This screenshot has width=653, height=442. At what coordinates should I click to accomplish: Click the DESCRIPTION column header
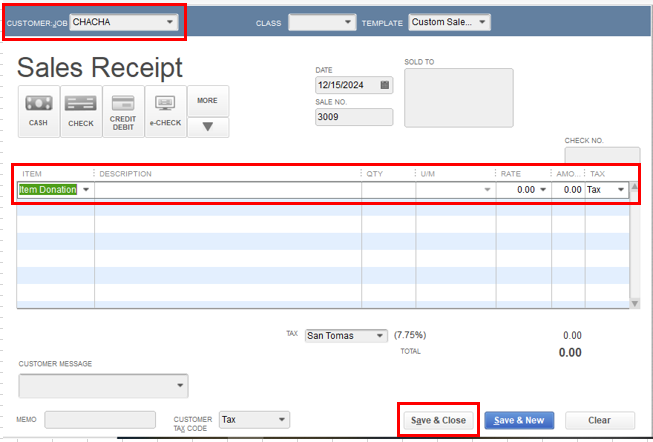(125, 174)
